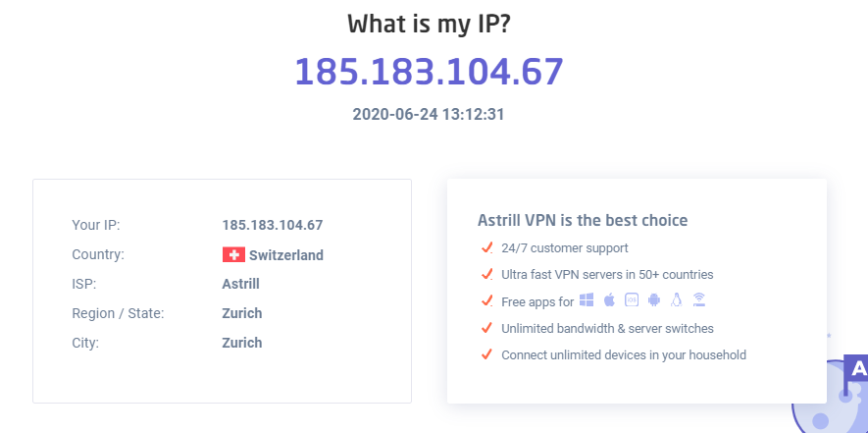Click the timestamp 2020-06-24 13:12:31
Image resolution: width=868 pixels, height=433 pixels.
pyautogui.click(x=429, y=114)
